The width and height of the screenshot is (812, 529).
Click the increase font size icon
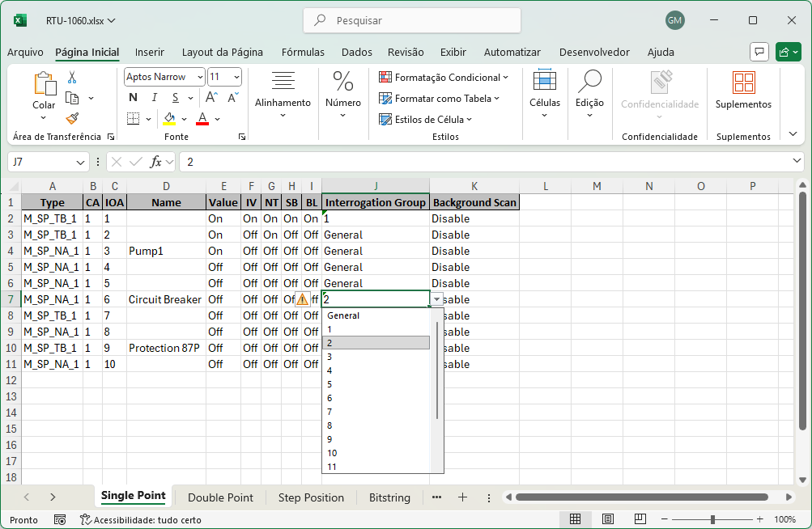click(211, 98)
